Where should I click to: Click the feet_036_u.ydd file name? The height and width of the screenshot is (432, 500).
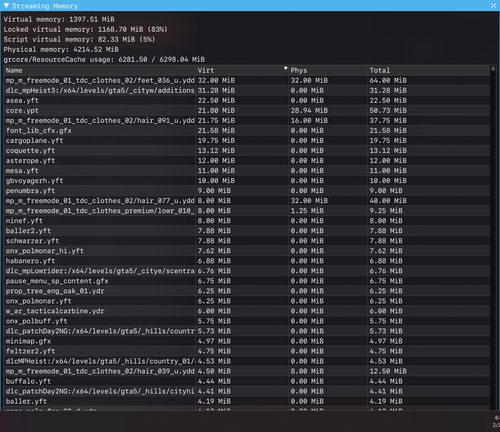pyautogui.click(x=100, y=80)
